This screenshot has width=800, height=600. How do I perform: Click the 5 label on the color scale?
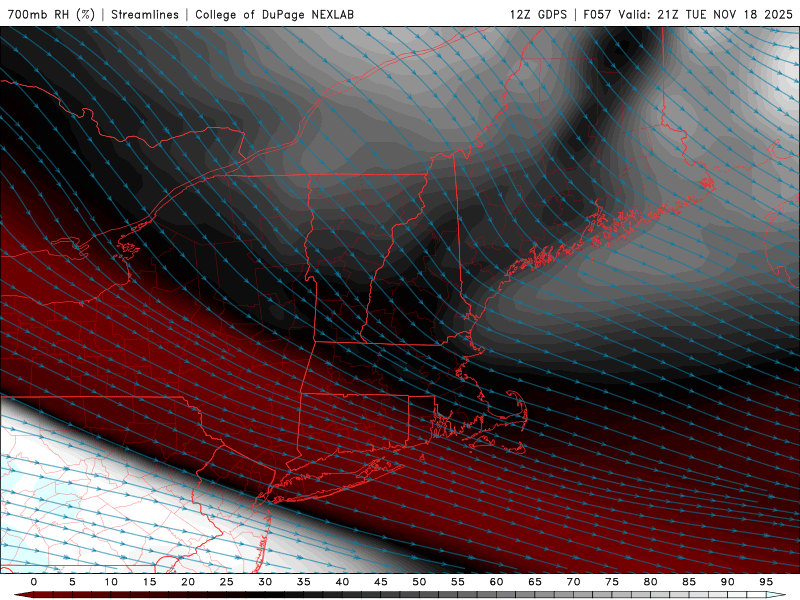(x=72, y=582)
